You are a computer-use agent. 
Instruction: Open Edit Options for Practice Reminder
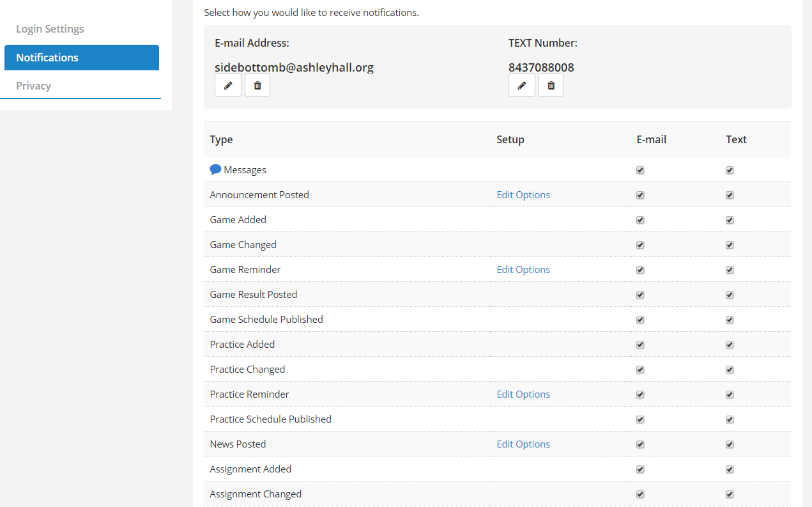pyautogui.click(x=523, y=394)
